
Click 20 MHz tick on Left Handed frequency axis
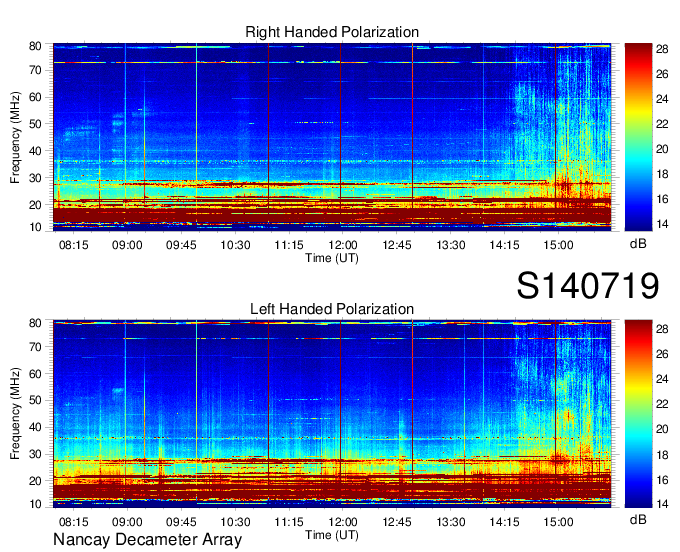tap(35, 481)
